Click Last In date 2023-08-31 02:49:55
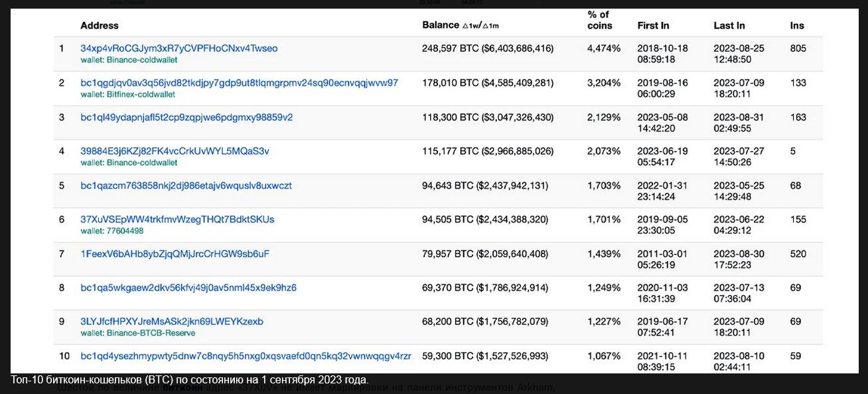The image size is (868, 394). tap(739, 122)
